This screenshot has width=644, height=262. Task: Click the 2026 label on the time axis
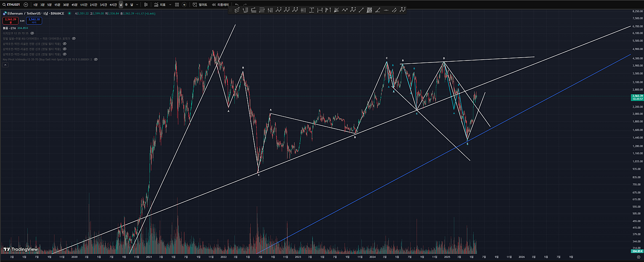point(521,257)
